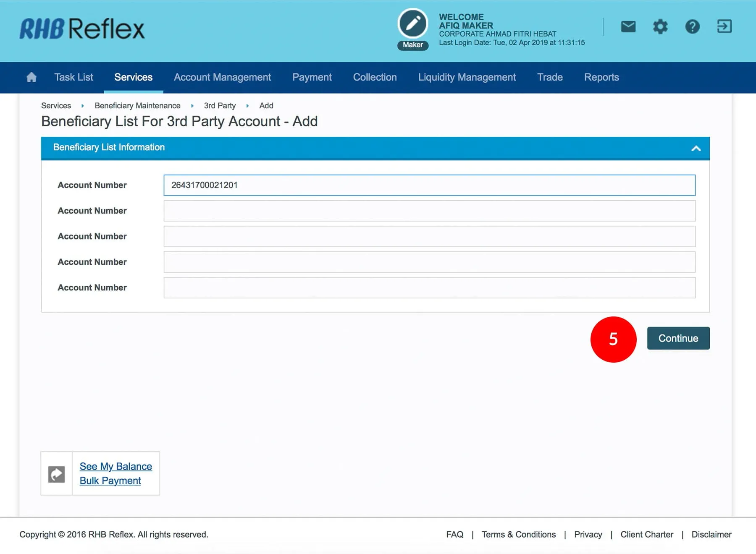
Task: Open the Liquidity Management menu
Action: [x=467, y=77]
